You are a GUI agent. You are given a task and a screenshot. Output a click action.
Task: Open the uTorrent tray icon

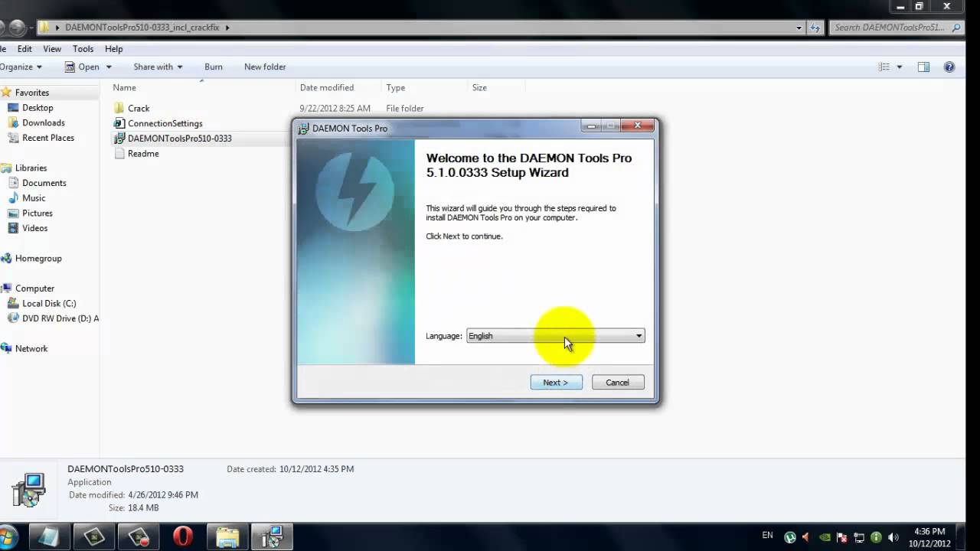pyautogui.click(x=790, y=537)
